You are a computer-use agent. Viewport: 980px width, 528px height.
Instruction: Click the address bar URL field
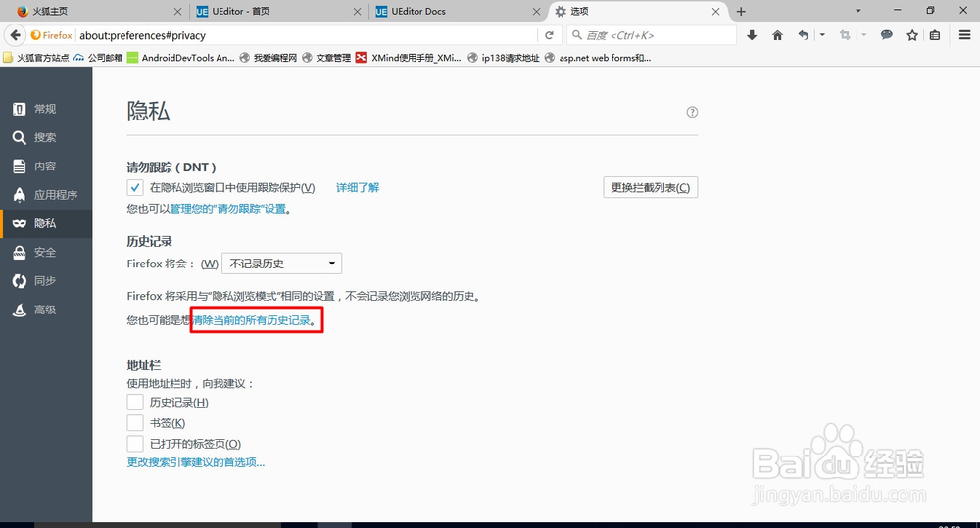pos(306,35)
